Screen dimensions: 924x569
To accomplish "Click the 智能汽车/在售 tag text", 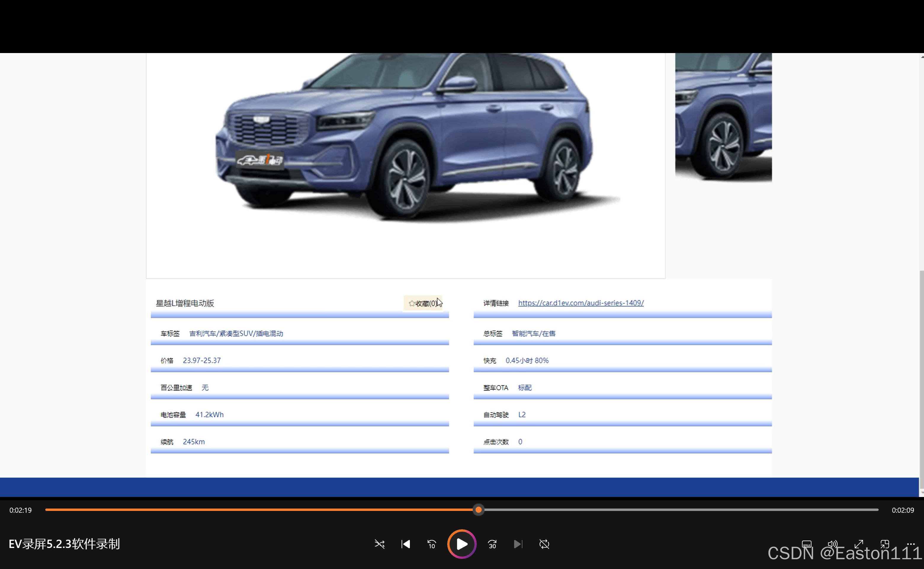I will pyautogui.click(x=533, y=334).
